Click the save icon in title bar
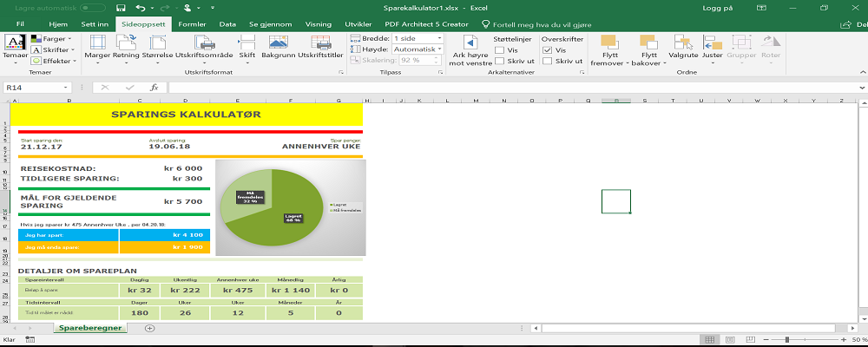The image size is (868, 347). coord(120,8)
